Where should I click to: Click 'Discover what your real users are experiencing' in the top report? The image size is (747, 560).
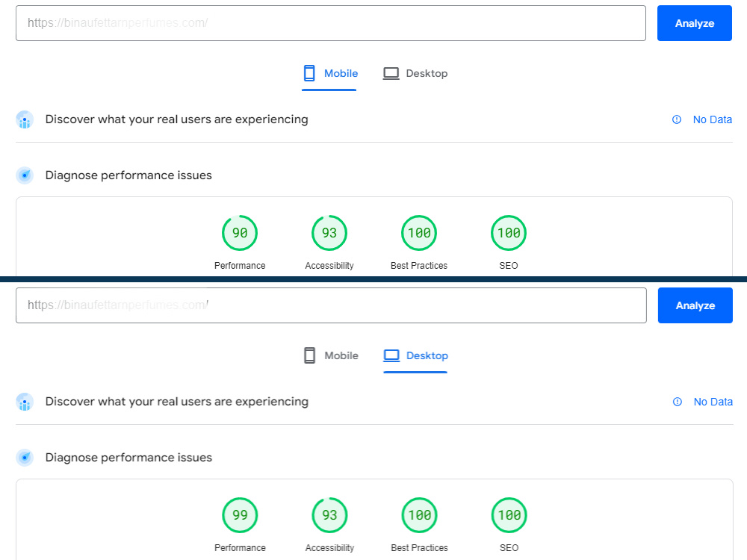pos(177,119)
